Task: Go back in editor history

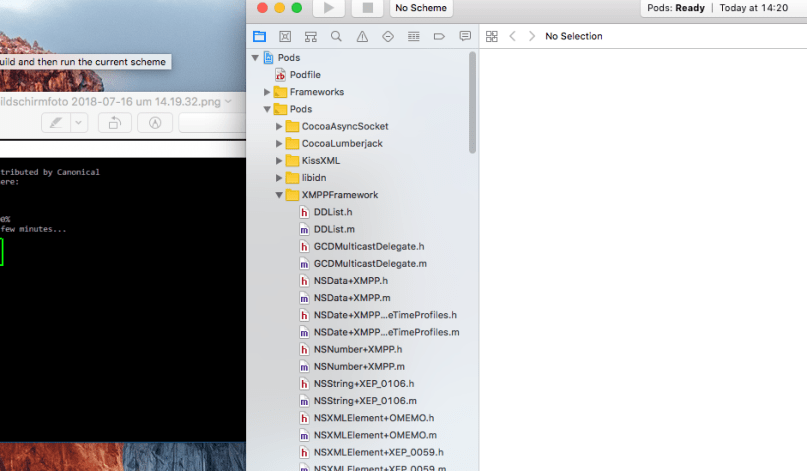Action: click(513, 36)
